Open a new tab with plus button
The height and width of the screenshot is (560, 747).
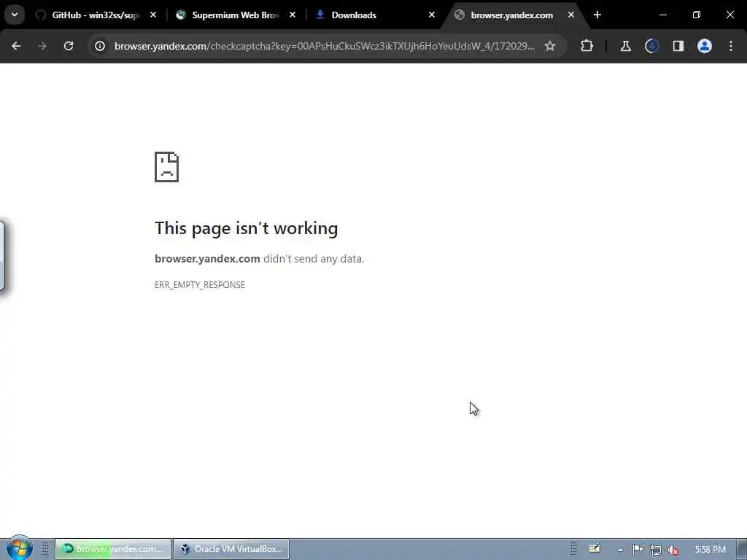point(597,15)
